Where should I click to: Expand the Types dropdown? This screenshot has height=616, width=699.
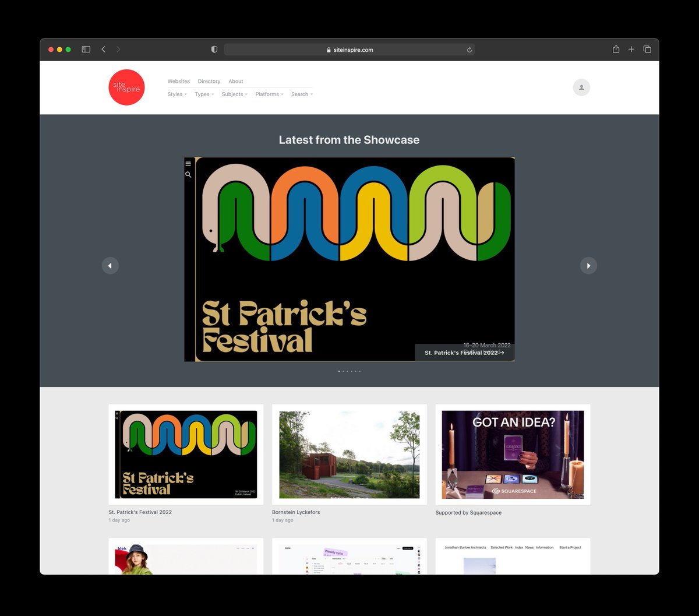pos(204,94)
